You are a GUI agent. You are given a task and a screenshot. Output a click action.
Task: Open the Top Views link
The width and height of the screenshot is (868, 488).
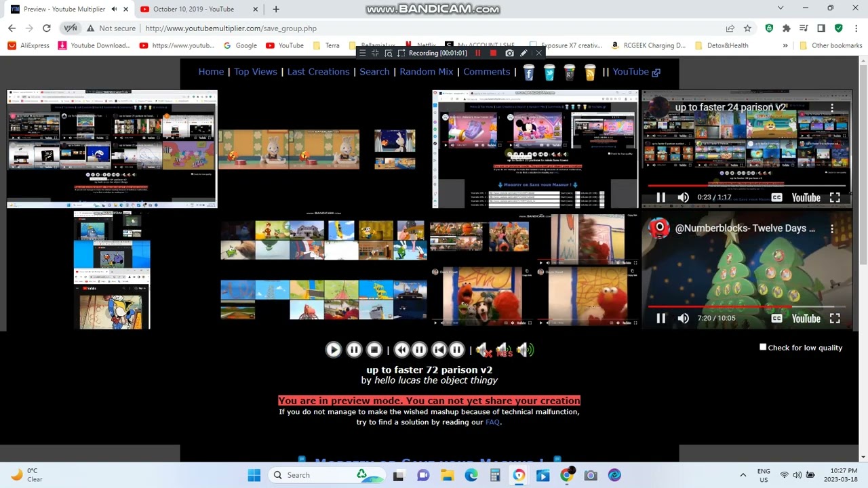[256, 72]
